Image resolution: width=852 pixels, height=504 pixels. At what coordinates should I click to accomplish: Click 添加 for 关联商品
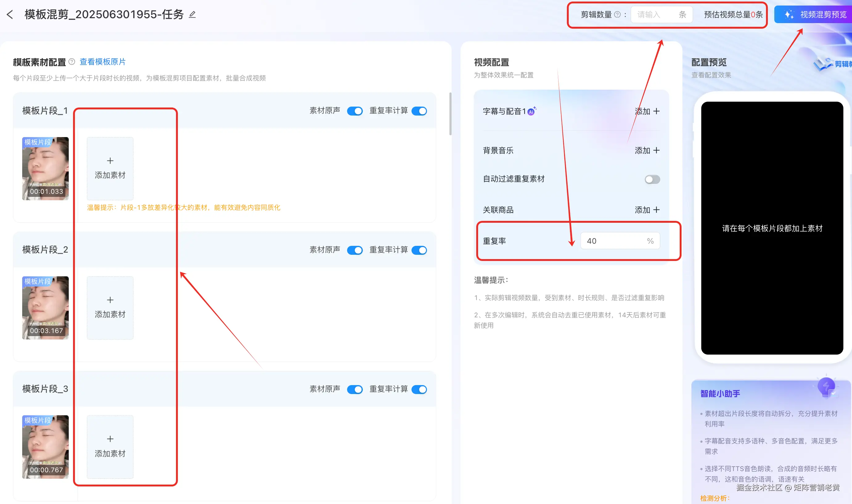(647, 210)
